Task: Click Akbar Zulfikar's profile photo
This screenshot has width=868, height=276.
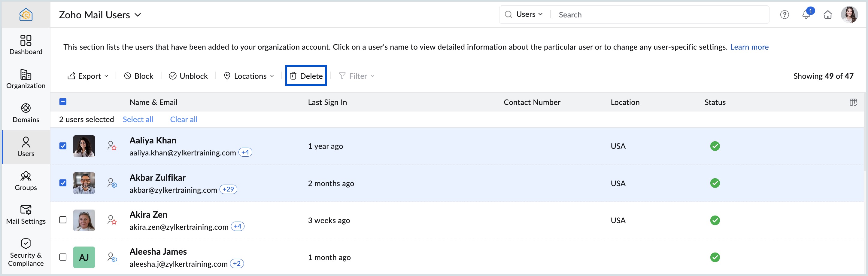Action: click(84, 183)
